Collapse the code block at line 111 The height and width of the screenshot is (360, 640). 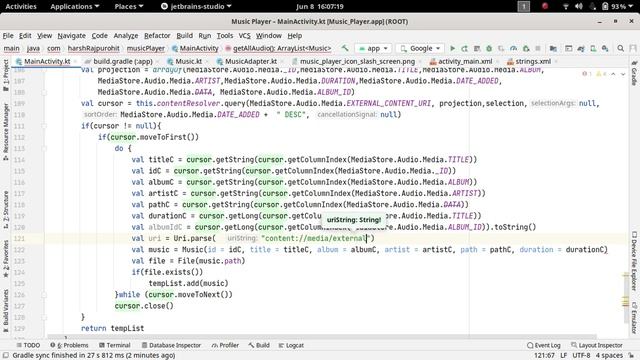(x=44, y=126)
